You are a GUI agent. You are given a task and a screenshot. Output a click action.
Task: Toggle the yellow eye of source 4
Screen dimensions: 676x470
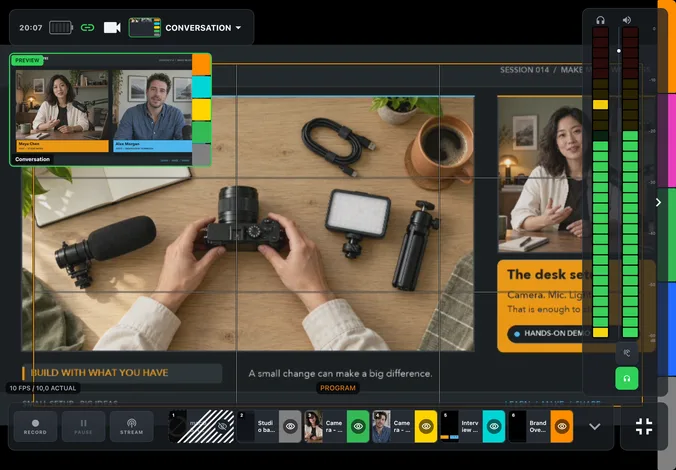pyautogui.click(x=426, y=426)
